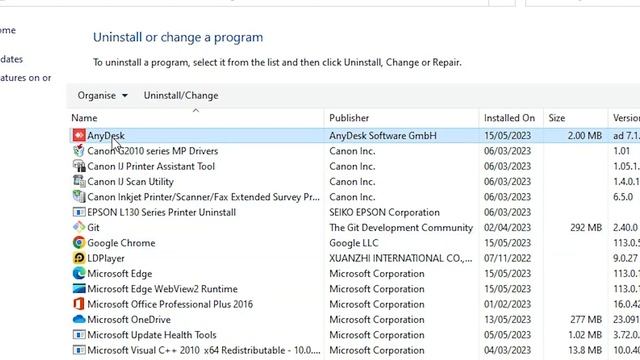
Task: Select Microsoft Edge WebView2 Runtime entry
Action: 162,289
